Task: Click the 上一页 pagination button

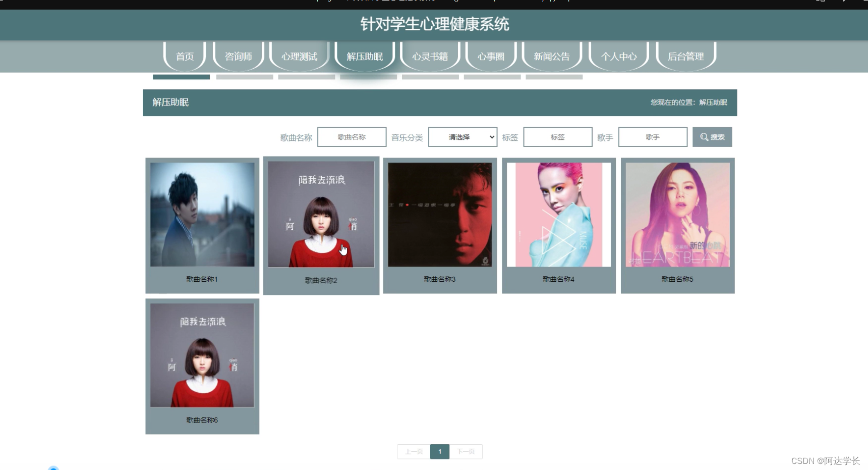Action: coord(414,451)
